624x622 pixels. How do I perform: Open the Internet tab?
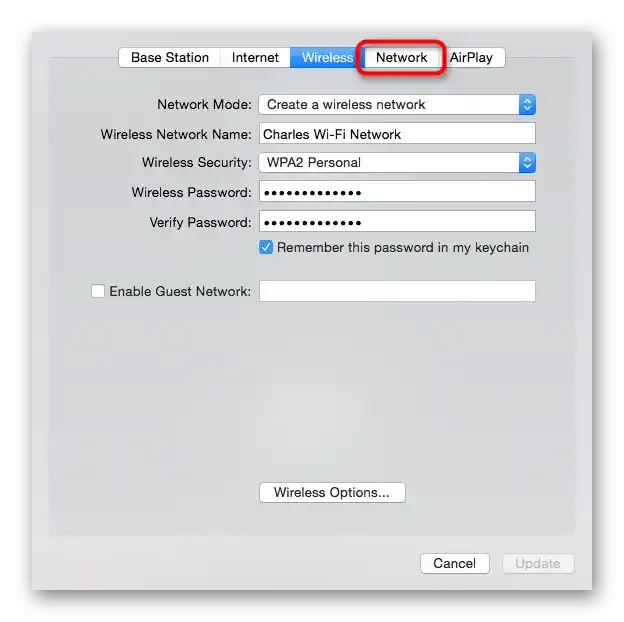255,58
